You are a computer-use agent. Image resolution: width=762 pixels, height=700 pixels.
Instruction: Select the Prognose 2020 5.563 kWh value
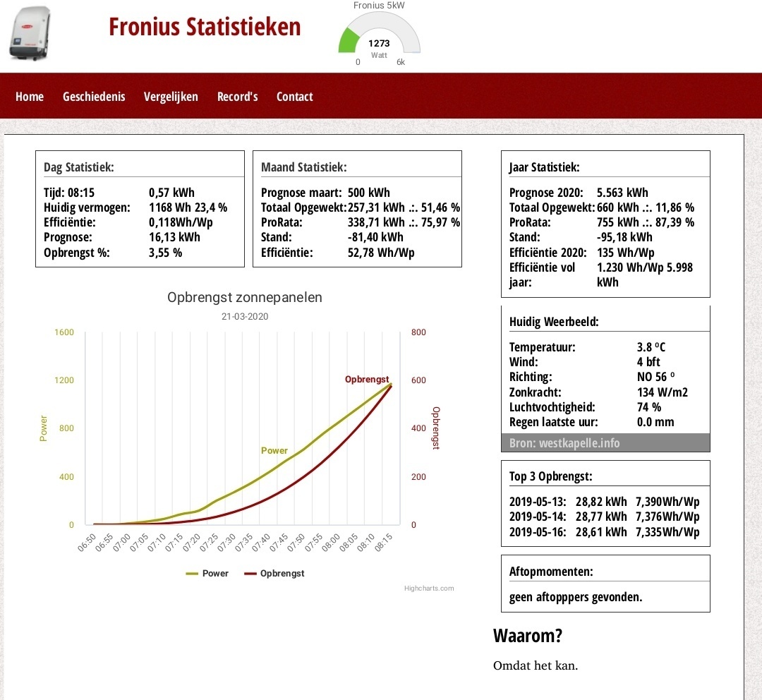(x=622, y=193)
